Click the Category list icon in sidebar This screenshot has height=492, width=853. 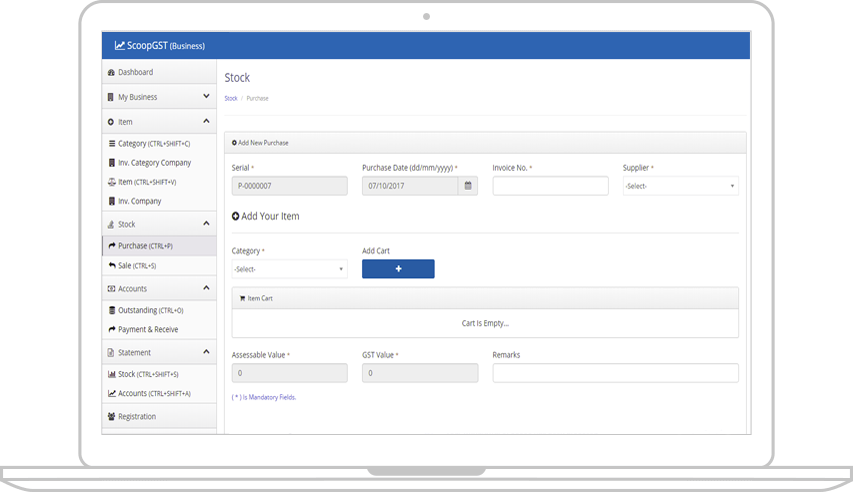click(111, 144)
